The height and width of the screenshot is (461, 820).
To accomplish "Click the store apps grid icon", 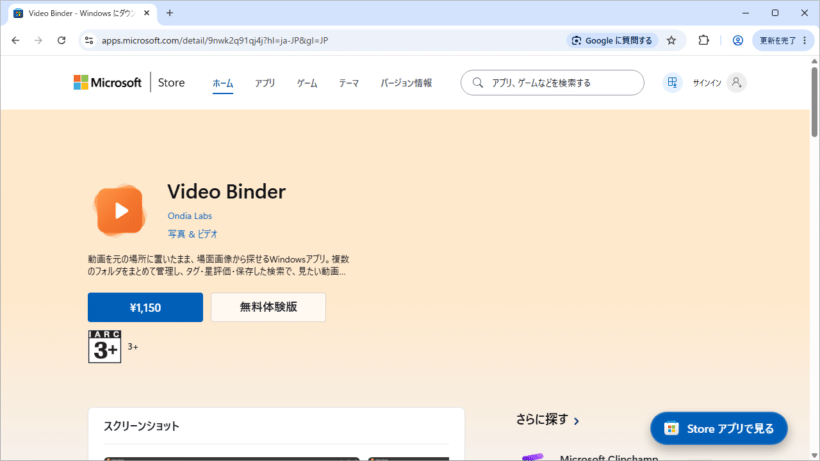I will [x=673, y=83].
